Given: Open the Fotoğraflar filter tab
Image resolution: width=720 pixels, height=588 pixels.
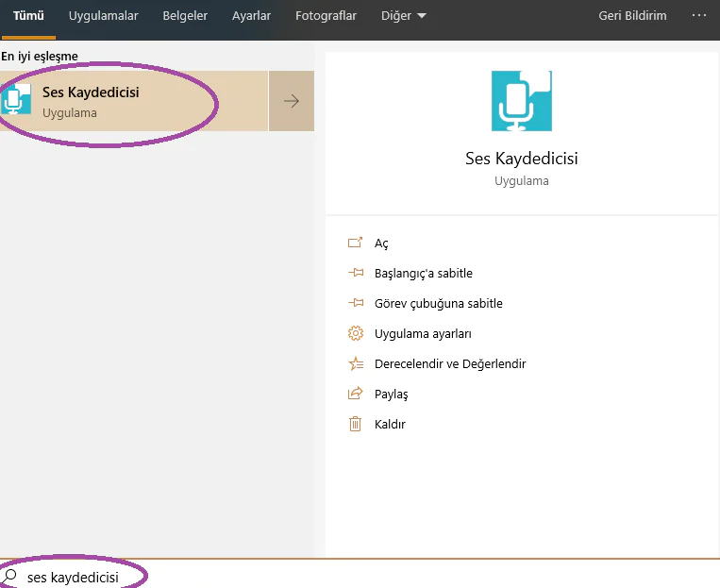Looking at the screenshot, I should 326,16.
